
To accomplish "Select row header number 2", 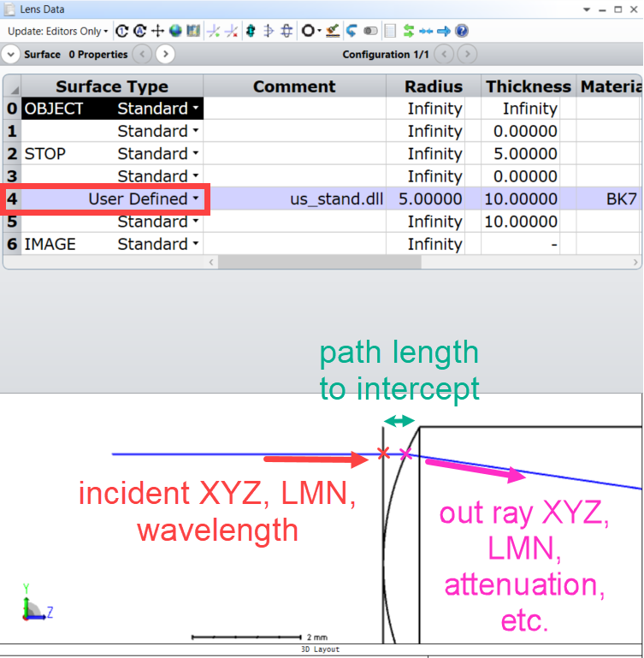I will (12, 153).
